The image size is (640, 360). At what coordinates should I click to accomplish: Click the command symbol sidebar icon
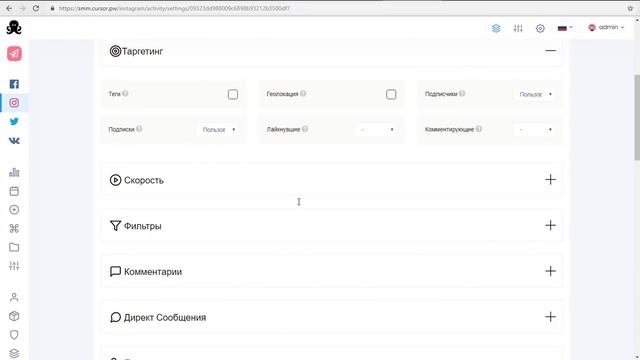pos(14,229)
